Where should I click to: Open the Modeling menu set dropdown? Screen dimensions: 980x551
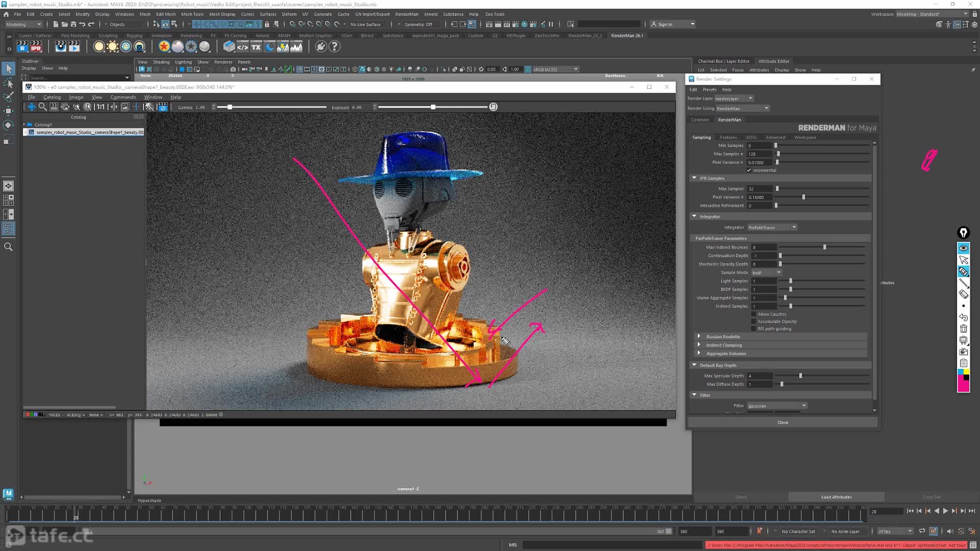click(23, 24)
